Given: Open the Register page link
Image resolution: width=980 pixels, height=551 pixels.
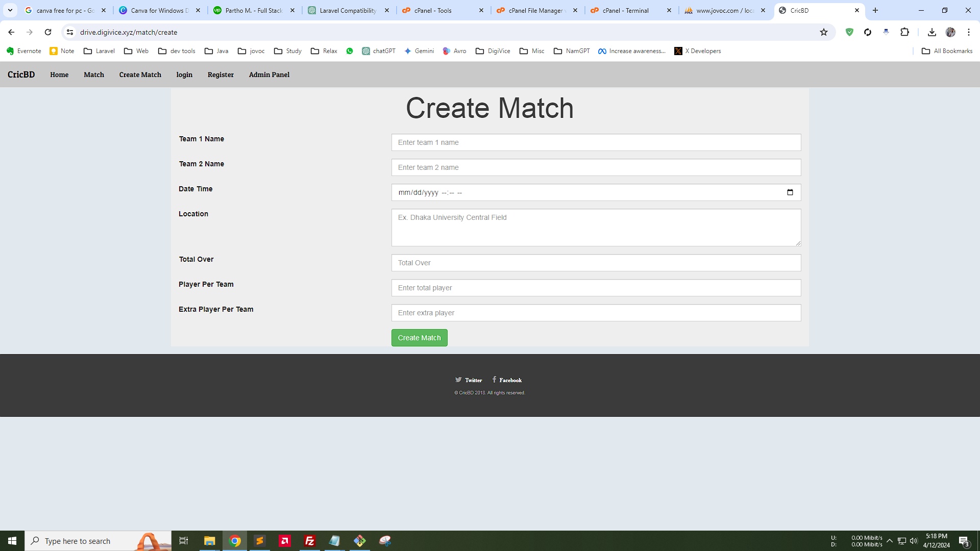Looking at the screenshot, I should pyautogui.click(x=220, y=74).
